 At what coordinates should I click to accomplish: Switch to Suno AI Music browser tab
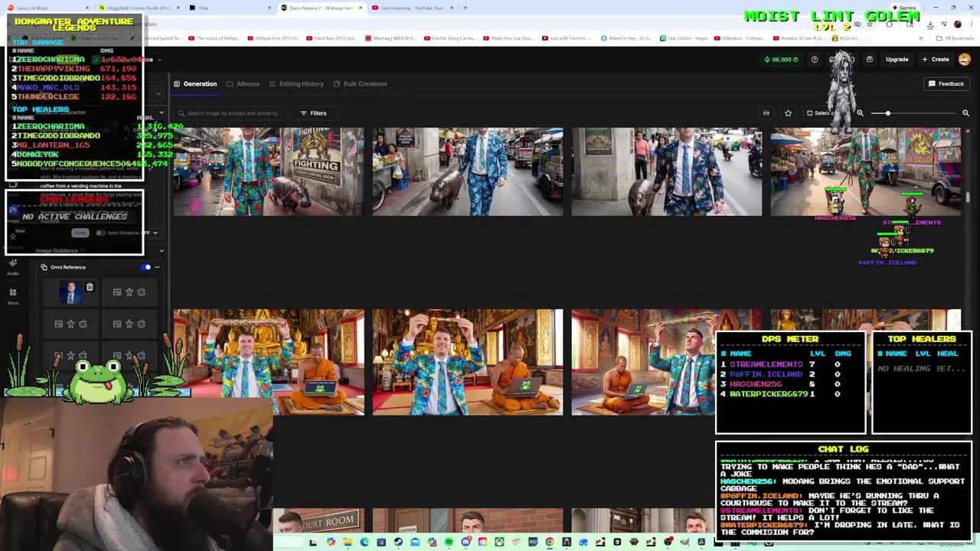[47, 8]
